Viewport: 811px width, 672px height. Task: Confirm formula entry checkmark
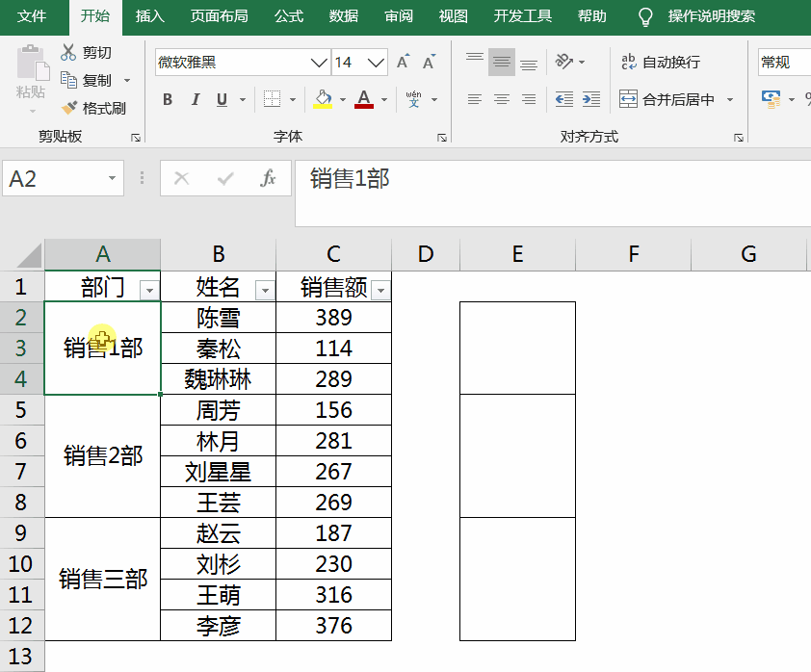click(x=225, y=178)
